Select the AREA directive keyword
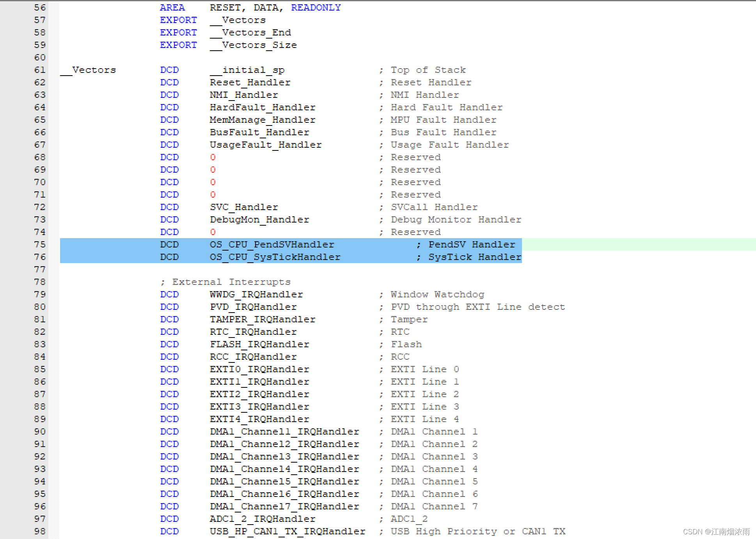756x539 pixels. (172, 7)
